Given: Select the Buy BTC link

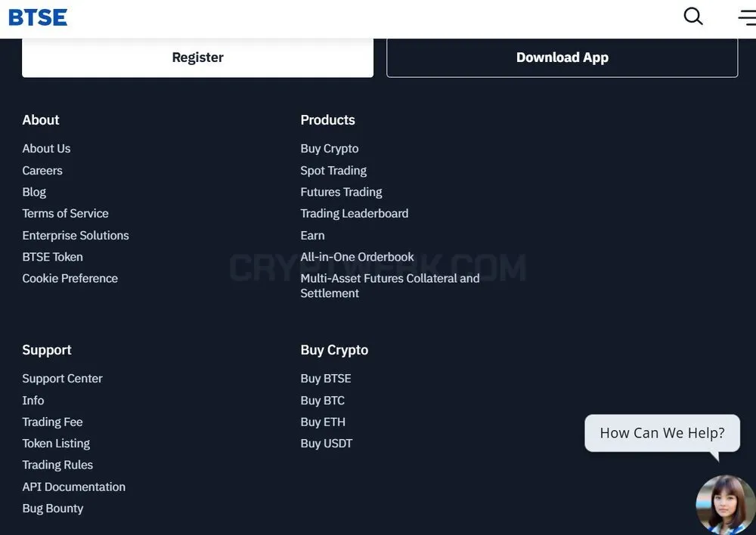Looking at the screenshot, I should (x=323, y=400).
